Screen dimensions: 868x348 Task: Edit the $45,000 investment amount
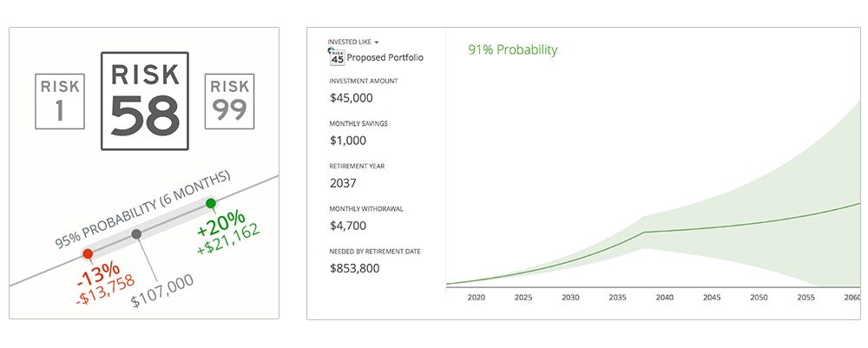click(x=351, y=97)
